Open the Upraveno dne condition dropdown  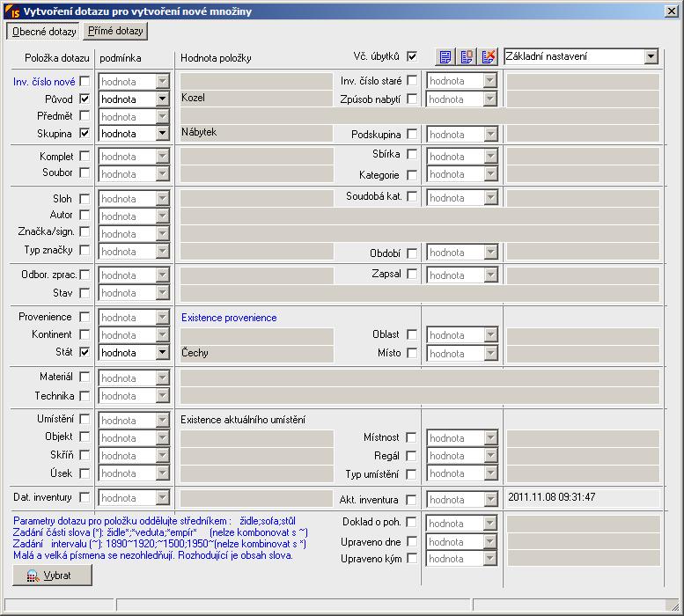490,542
